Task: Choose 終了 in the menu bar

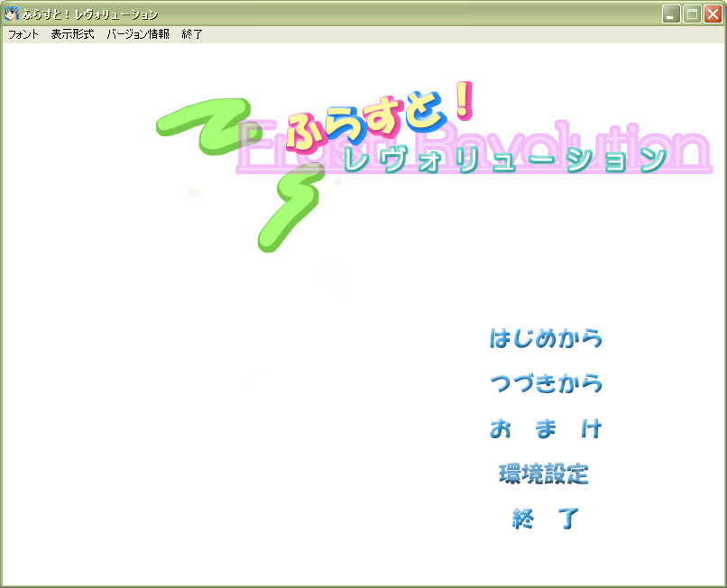Action: (x=192, y=34)
